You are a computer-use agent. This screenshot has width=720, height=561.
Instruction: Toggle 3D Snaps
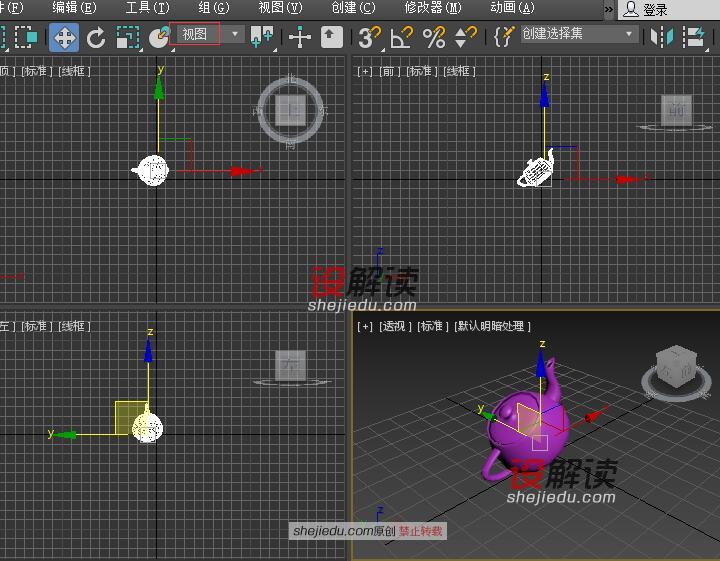pos(370,37)
